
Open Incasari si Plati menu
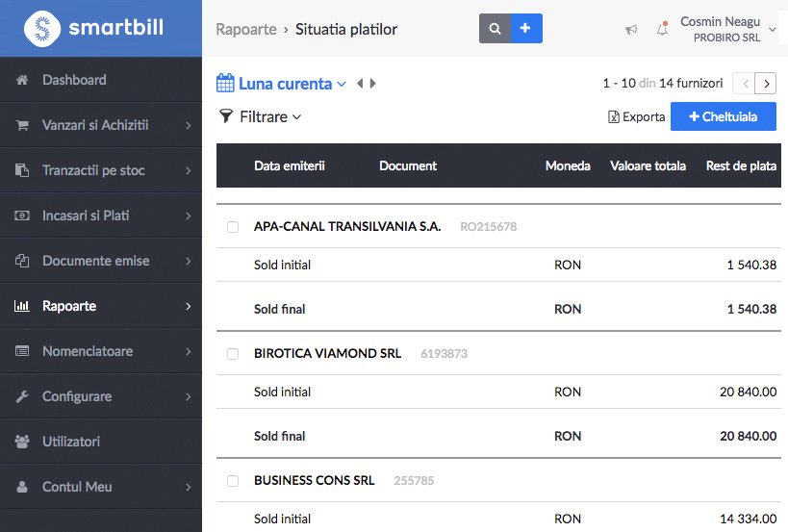(x=101, y=215)
